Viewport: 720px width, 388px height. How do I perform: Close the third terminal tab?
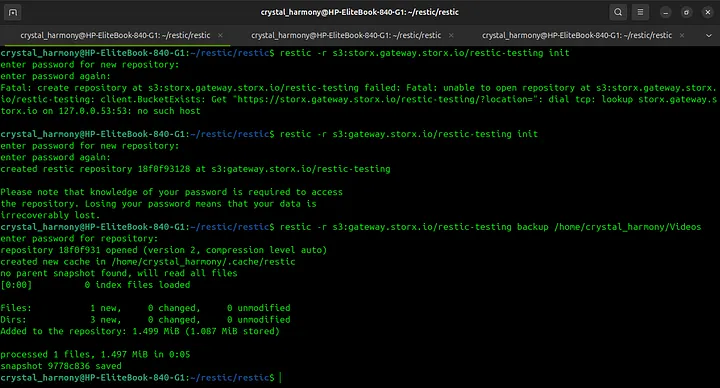tap(682, 35)
